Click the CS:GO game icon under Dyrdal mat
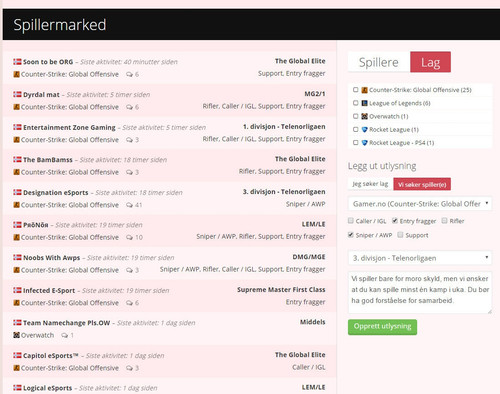500x394 pixels. tap(16, 107)
